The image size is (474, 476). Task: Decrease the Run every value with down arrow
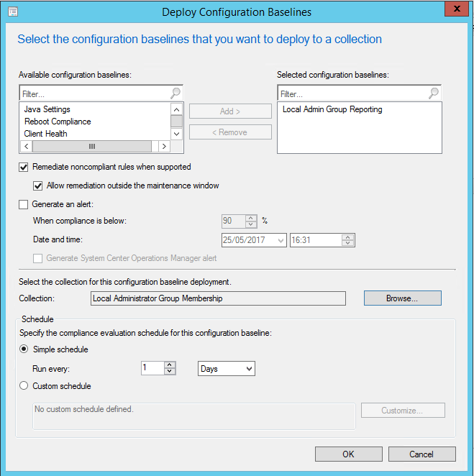click(x=170, y=372)
